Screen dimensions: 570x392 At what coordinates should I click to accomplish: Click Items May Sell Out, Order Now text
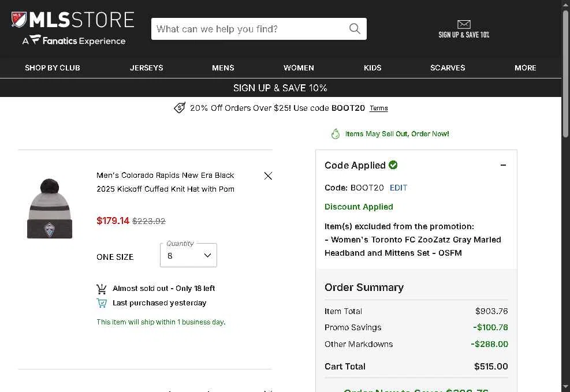397,134
